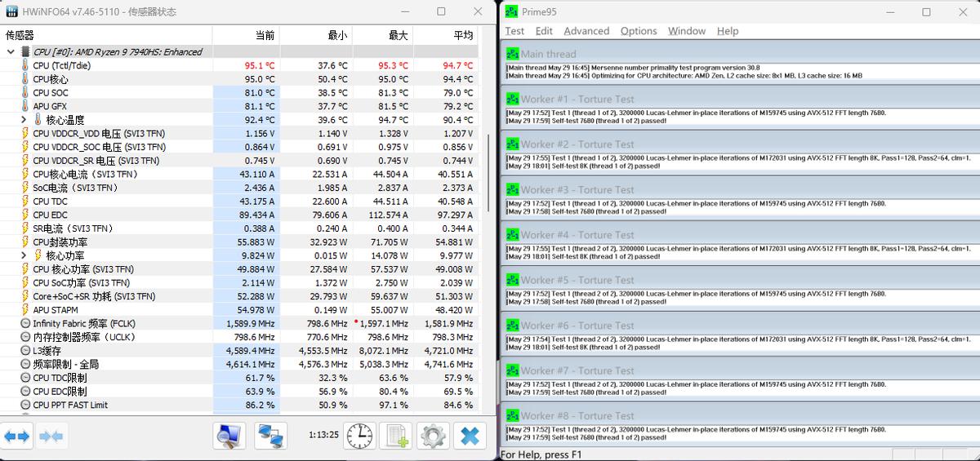Open the Help menu in Prime95
Viewport: 980px width, 461px height.
pyautogui.click(x=728, y=31)
